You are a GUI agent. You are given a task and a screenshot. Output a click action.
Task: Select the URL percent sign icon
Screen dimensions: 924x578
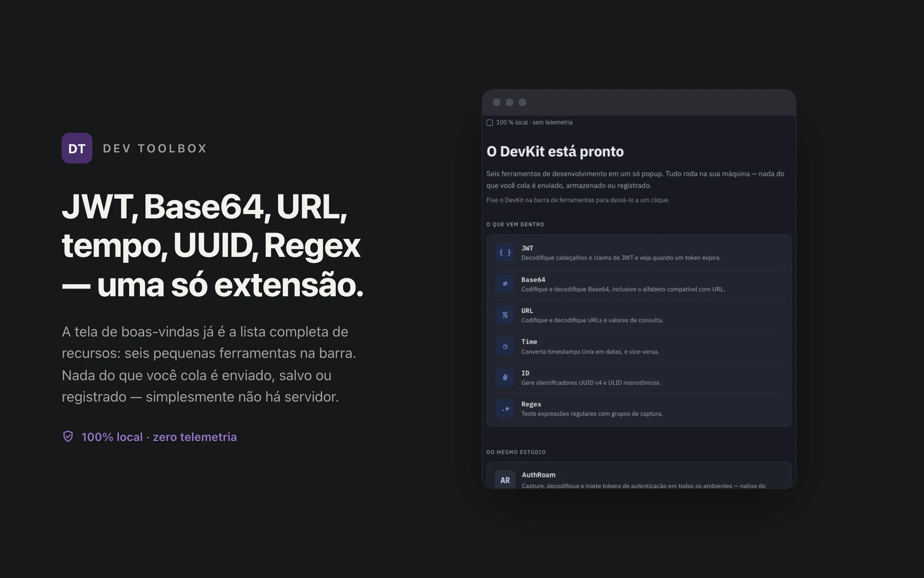coord(505,315)
